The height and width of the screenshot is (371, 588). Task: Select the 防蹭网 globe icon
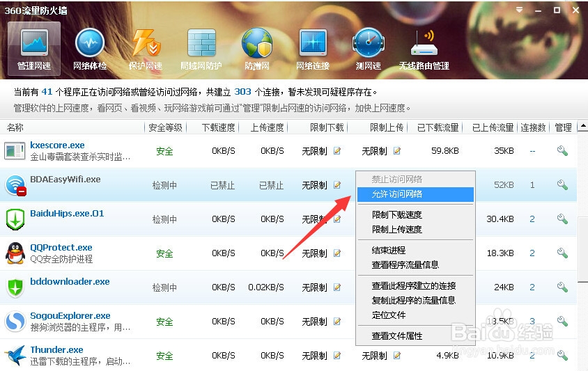(x=257, y=49)
